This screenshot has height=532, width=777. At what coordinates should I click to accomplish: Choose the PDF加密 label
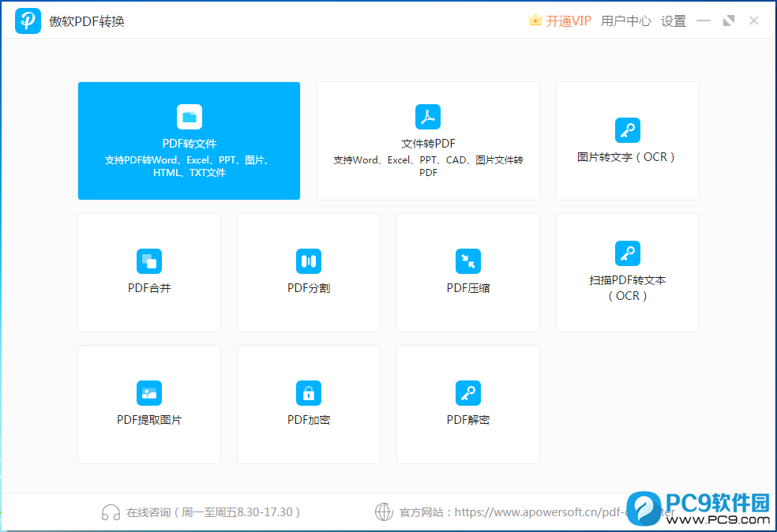point(309,420)
